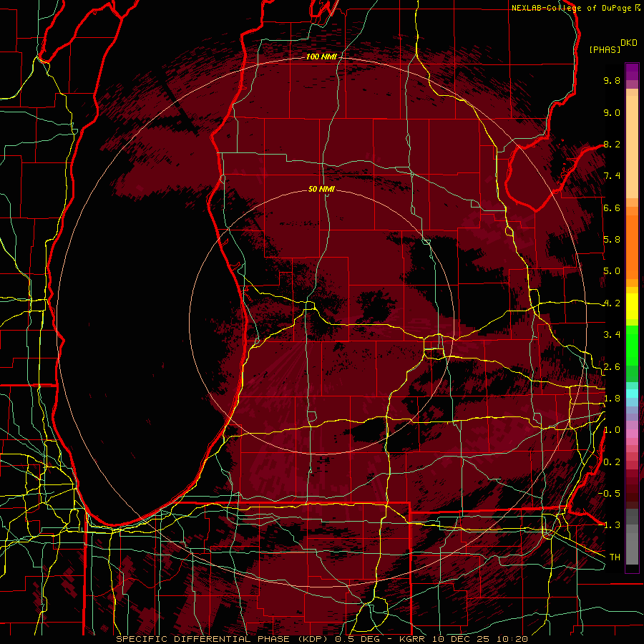The height and width of the screenshot is (644, 644).
Task: Select the 0.2 legend value
Action: click(x=612, y=462)
